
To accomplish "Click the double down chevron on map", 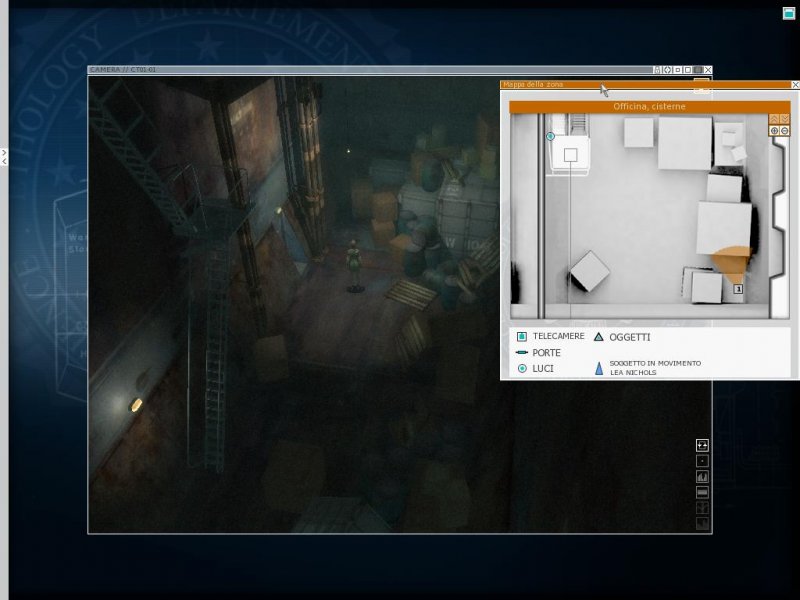I will [x=785, y=119].
